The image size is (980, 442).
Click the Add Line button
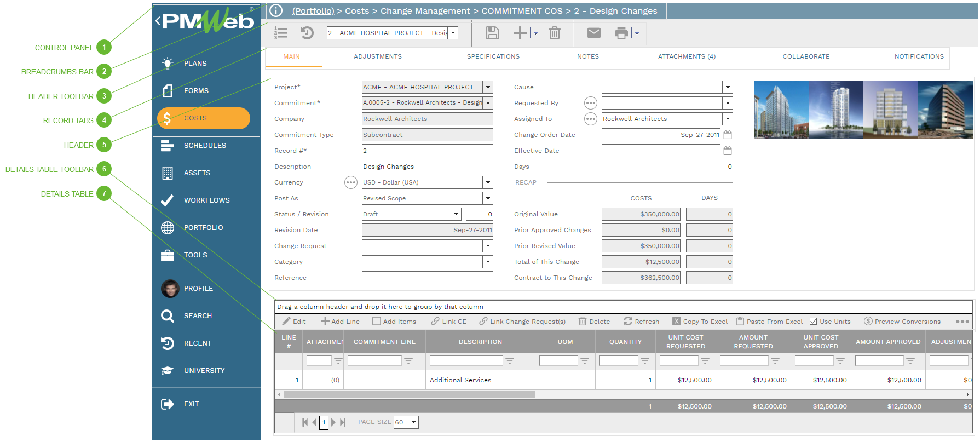click(340, 322)
